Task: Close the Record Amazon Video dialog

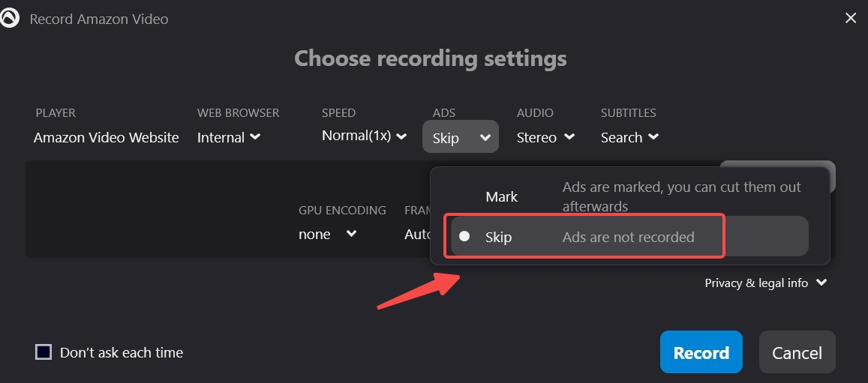Action: pyautogui.click(x=851, y=18)
